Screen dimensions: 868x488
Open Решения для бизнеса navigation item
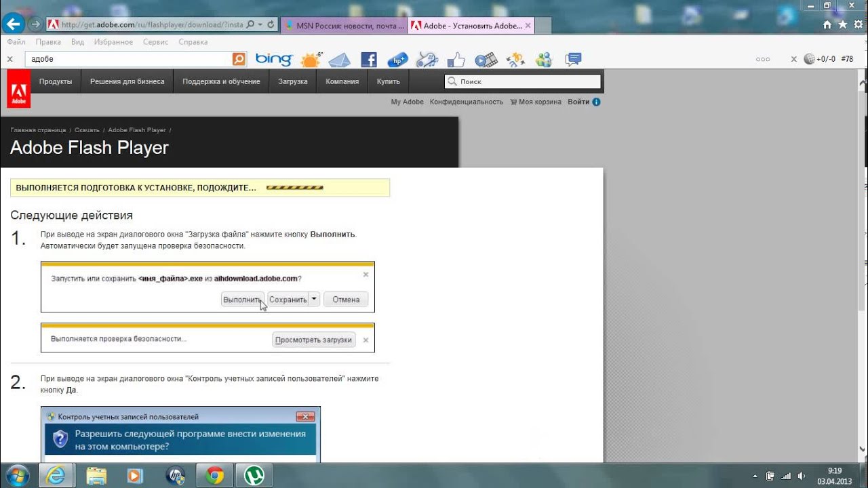tap(127, 81)
